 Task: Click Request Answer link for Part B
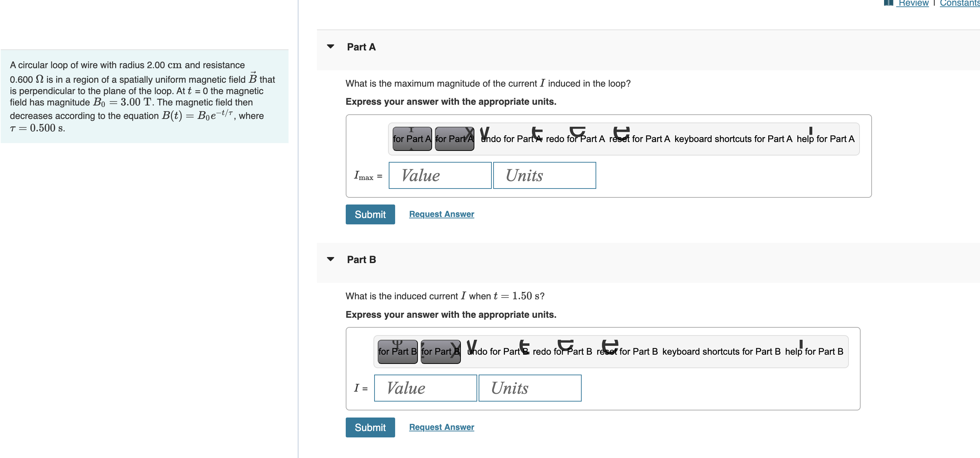coord(441,427)
